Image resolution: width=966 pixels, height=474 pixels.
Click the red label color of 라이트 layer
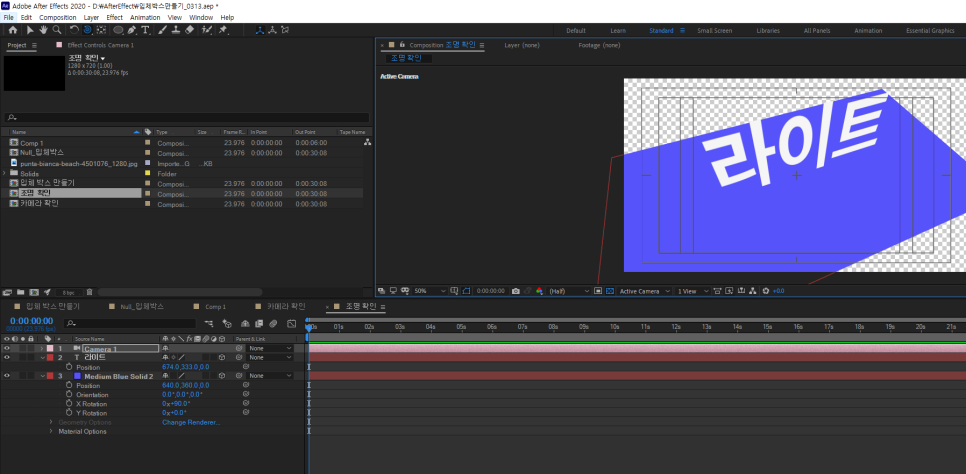(x=50, y=358)
